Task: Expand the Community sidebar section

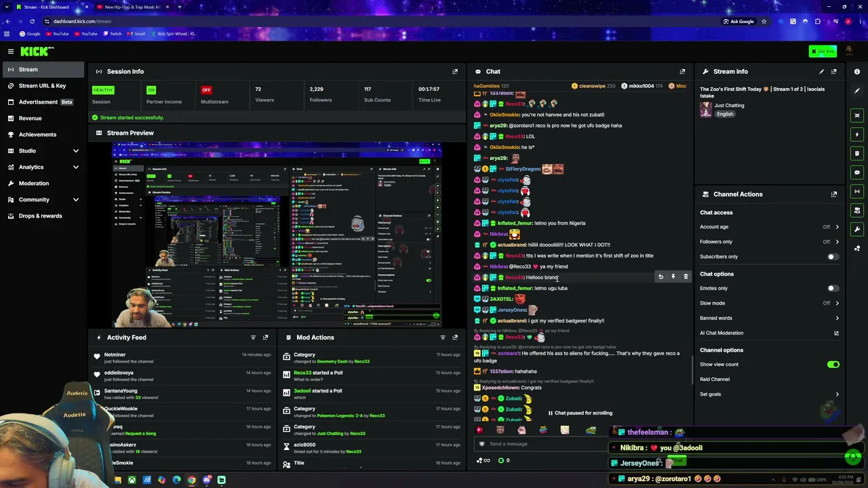Action: tap(75, 199)
